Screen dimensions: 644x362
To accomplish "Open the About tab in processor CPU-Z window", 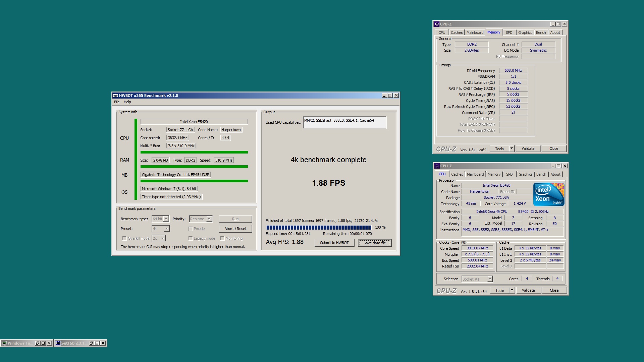I will tap(555, 174).
